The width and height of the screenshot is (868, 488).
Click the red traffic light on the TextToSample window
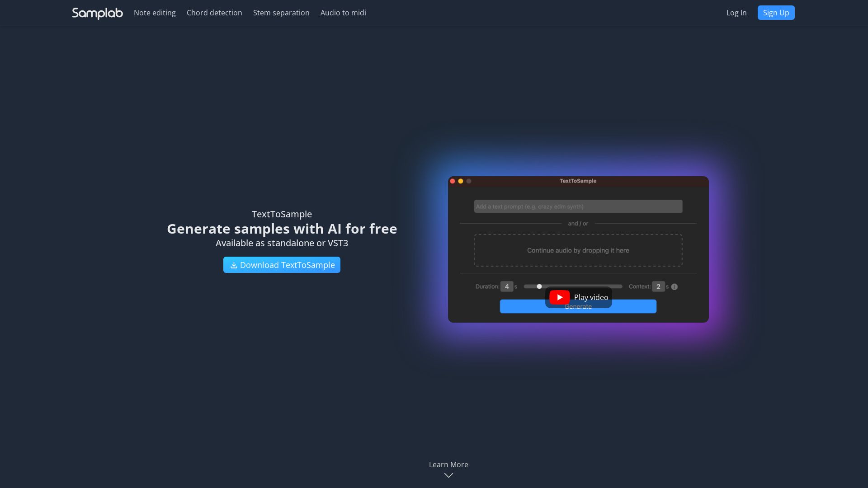coord(453,181)
